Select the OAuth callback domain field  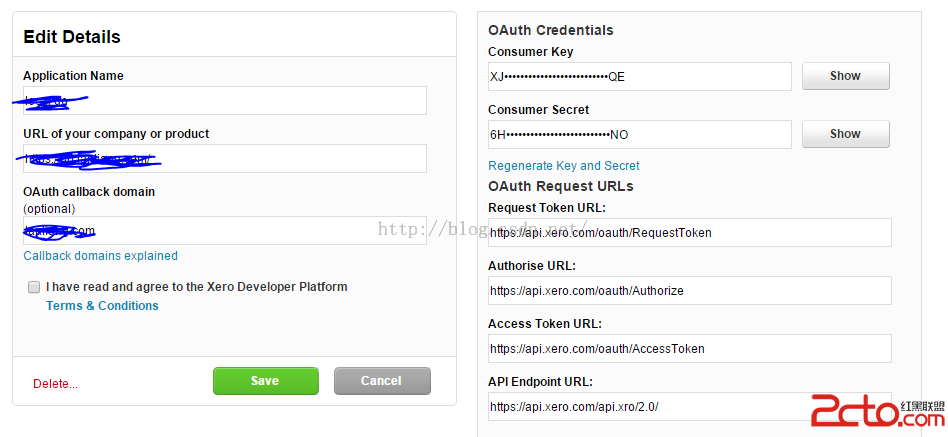click(x=225, y=230)
